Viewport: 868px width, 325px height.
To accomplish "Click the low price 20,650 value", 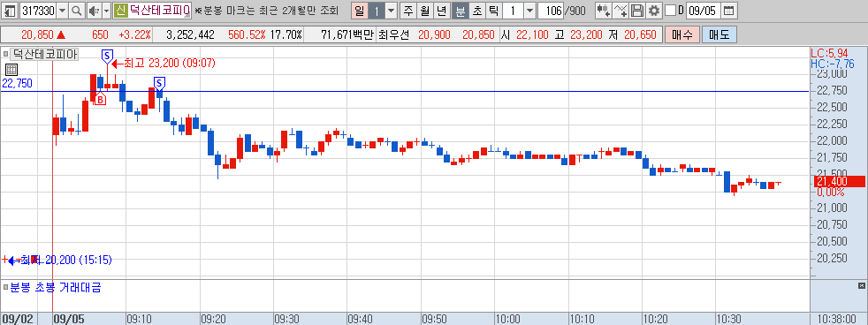I will [640, 34].
